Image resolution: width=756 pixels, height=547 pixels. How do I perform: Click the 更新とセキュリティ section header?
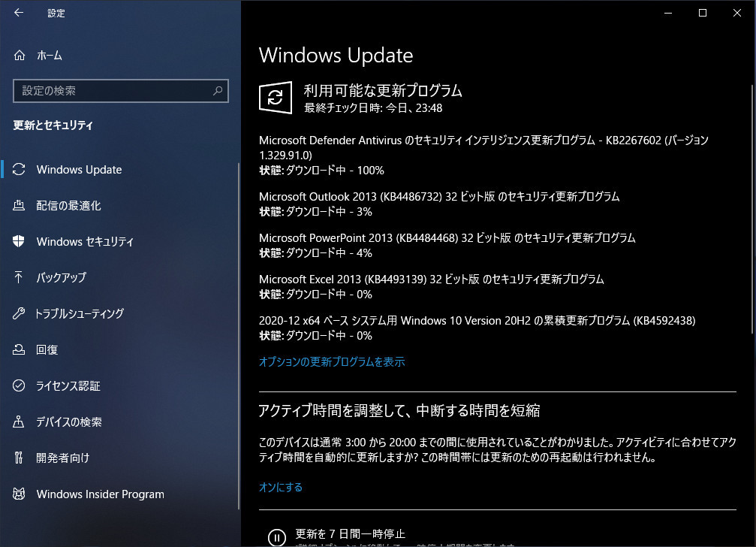coord(53,125)
